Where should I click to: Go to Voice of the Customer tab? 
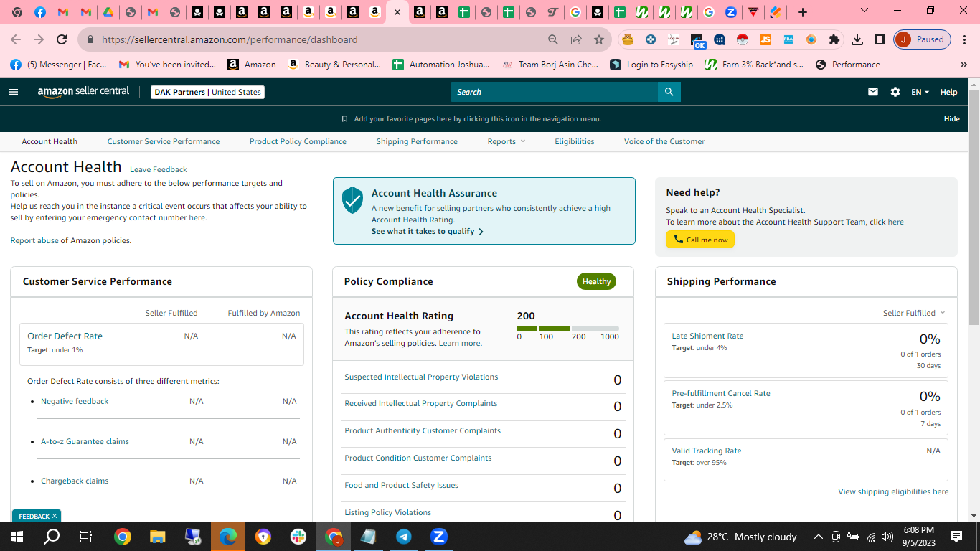pos(664,141)
